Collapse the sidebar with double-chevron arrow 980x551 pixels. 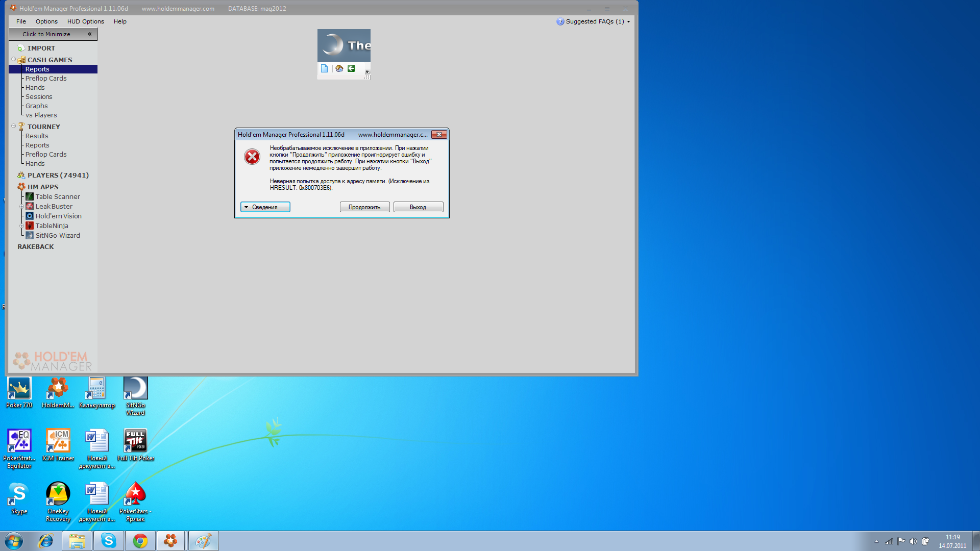[89, 34]
